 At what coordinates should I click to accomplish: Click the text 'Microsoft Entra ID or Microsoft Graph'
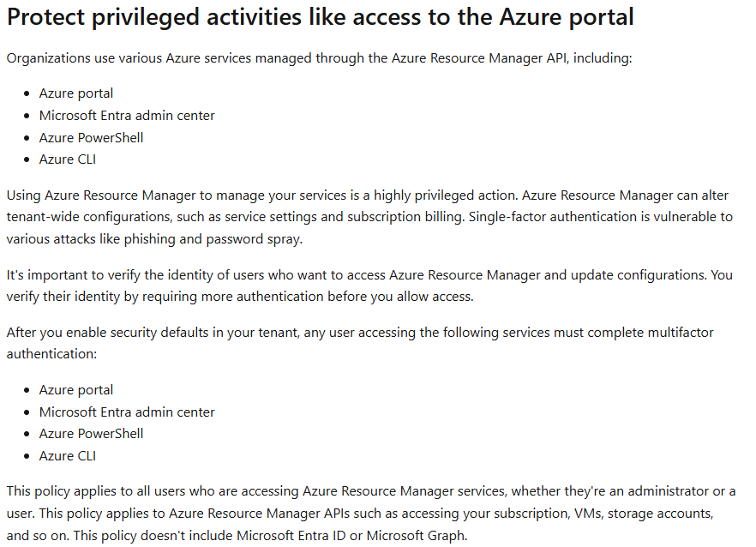[351, 535]
